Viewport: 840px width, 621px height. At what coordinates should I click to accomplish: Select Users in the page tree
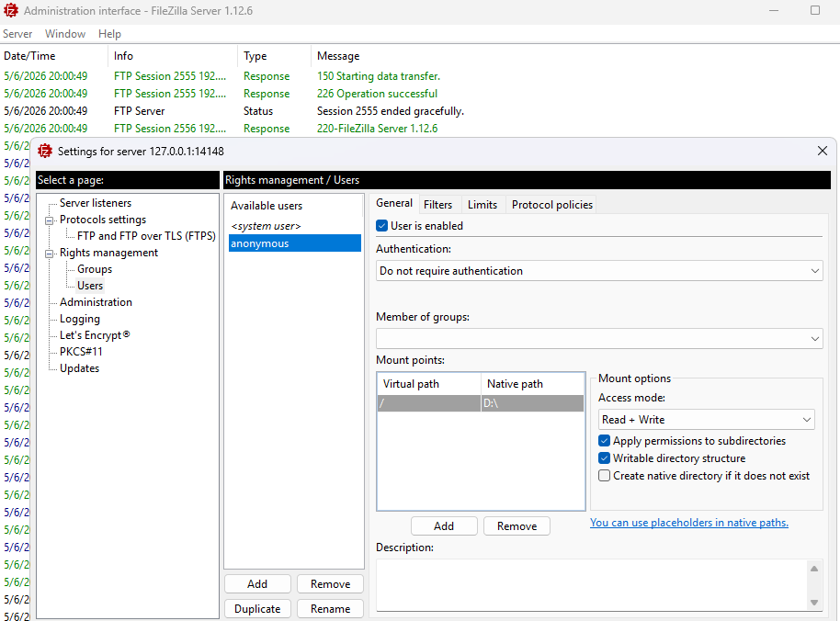point(89,286)
